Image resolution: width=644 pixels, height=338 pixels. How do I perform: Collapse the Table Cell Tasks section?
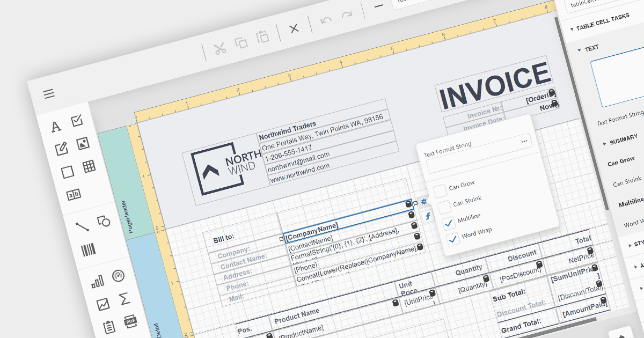[570, 29]
